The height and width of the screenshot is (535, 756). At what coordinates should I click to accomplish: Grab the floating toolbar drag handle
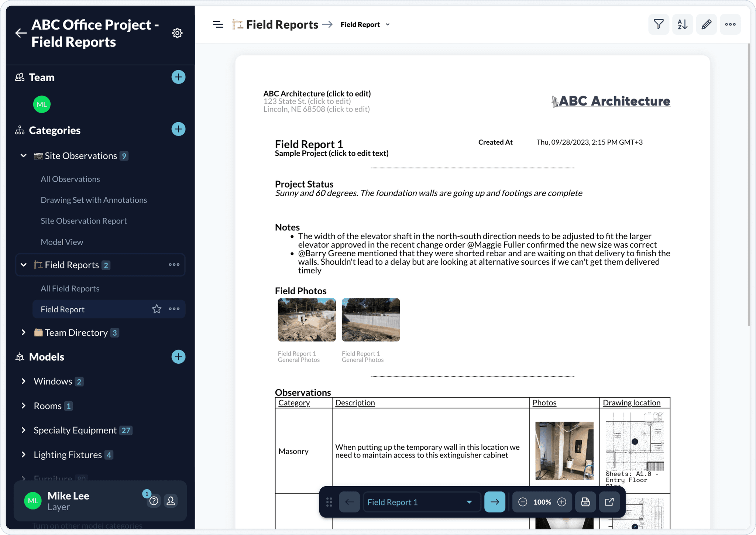[329, 502]
